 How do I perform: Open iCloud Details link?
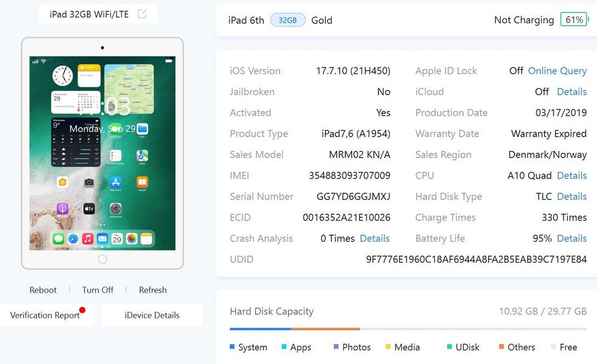coord(572,92)
